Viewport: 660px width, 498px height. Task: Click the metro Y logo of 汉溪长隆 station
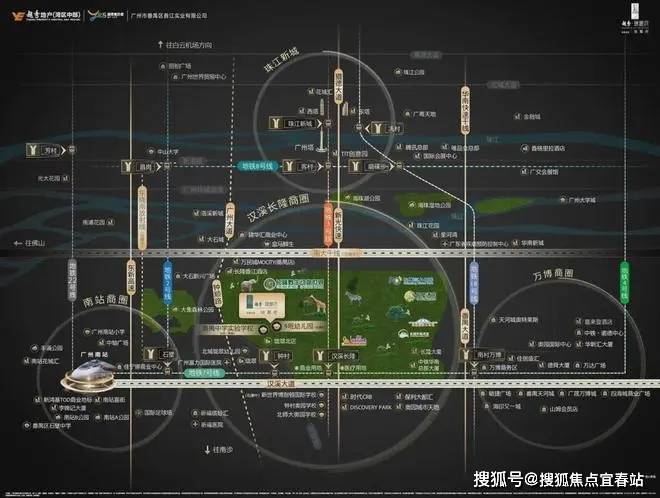coord(320,356)
